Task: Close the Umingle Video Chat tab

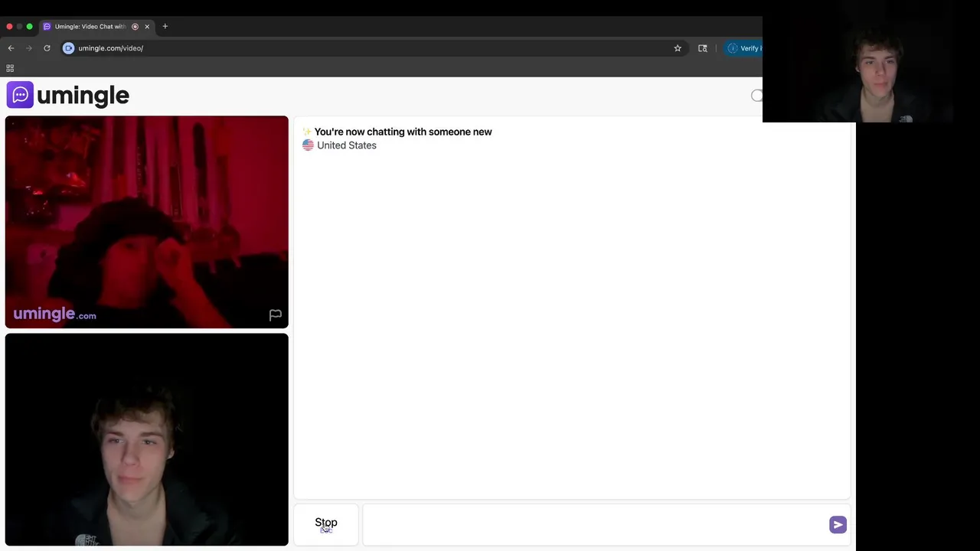Action: [147, 27]
